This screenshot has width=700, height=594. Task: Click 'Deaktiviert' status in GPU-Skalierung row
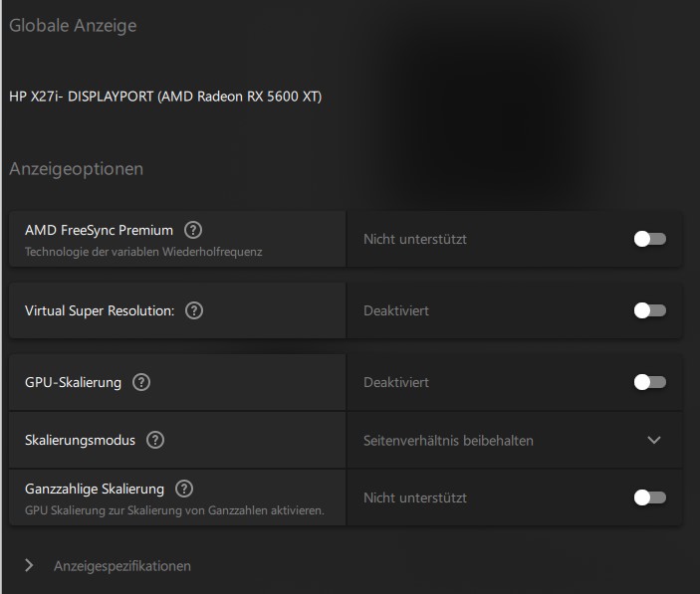(x=396, y=383)
